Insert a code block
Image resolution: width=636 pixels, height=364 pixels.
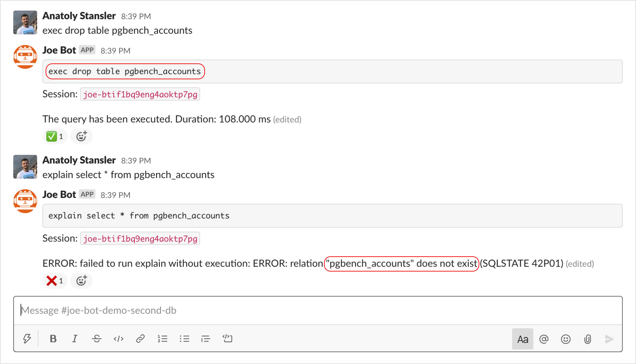[x=227, y=339]
